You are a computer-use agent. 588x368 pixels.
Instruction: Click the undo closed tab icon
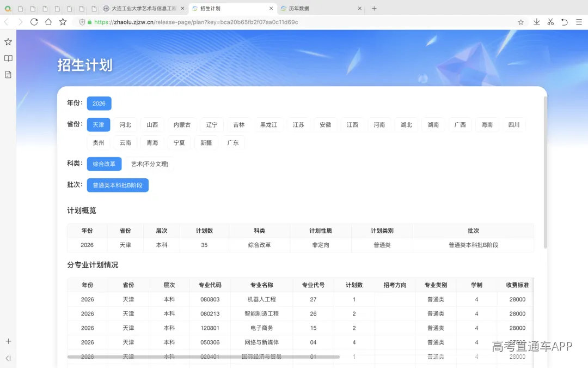[x=565, y=22]
